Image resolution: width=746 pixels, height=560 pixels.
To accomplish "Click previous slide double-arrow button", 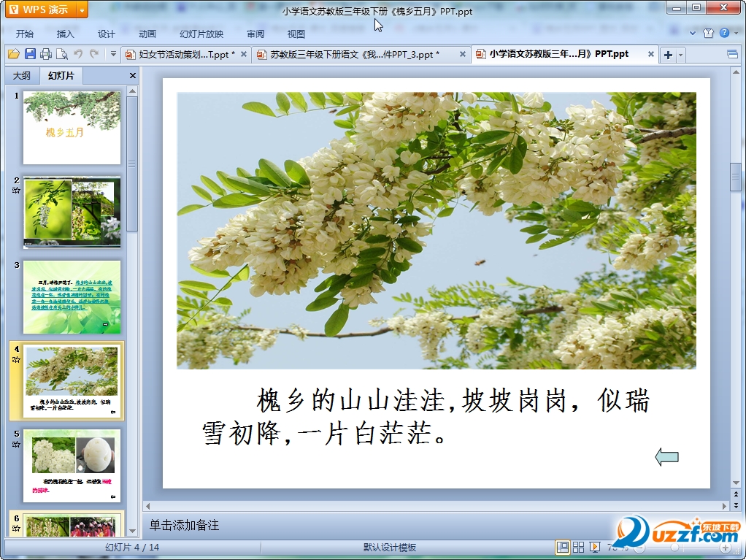I will click(736, 495).
